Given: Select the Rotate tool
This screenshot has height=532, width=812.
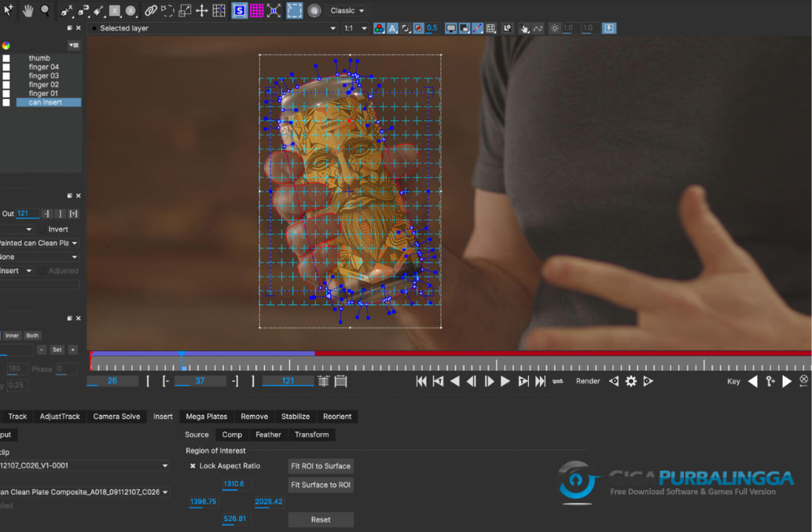Looking at the screenshot, I should [x=167, y=10].
